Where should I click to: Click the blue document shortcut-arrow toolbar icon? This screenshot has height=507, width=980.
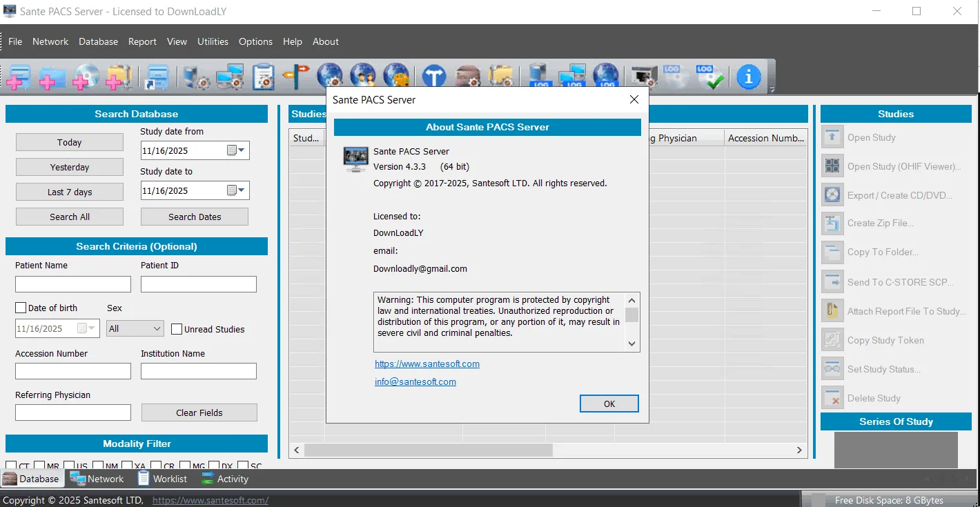[158, 76]
